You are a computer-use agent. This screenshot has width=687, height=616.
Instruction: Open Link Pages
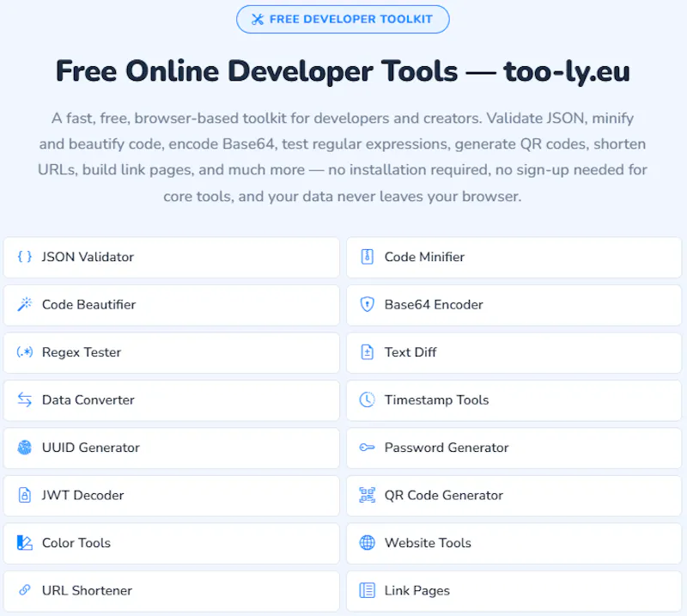tap(514, 591)
